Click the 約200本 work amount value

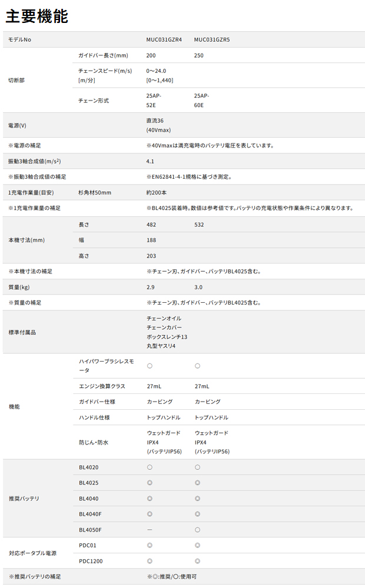[157, 193]
